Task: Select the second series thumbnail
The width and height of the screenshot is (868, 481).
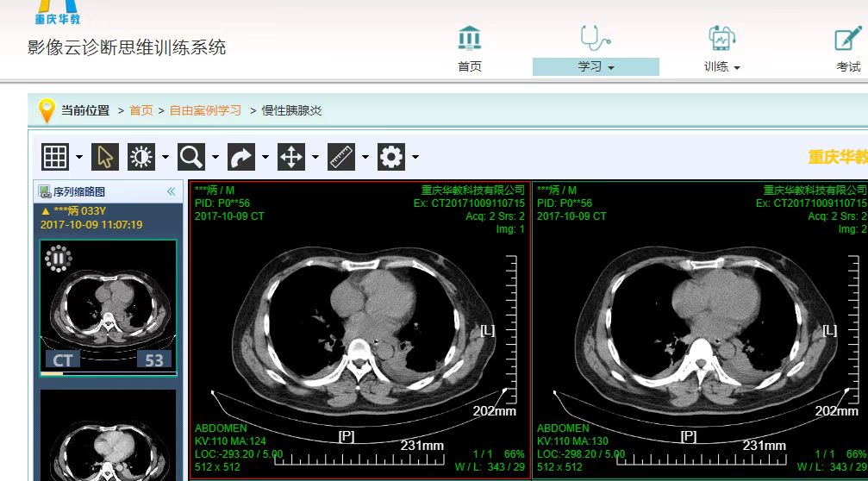Action: (109, 435)
